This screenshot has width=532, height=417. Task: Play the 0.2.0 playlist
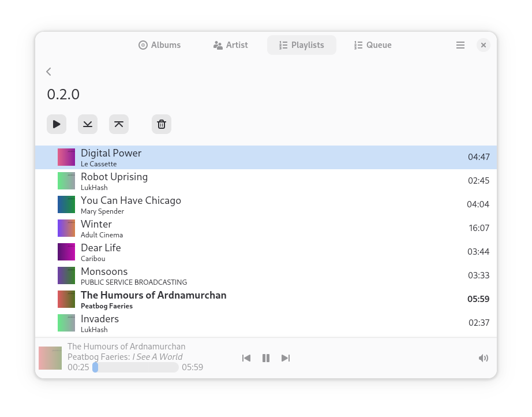click(57, 124)
